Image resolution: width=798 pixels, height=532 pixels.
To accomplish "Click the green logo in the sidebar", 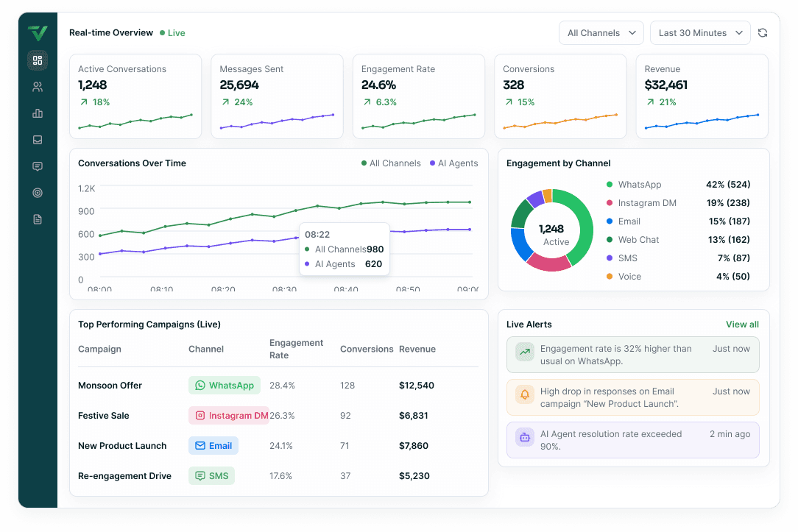I will [38, 33].
